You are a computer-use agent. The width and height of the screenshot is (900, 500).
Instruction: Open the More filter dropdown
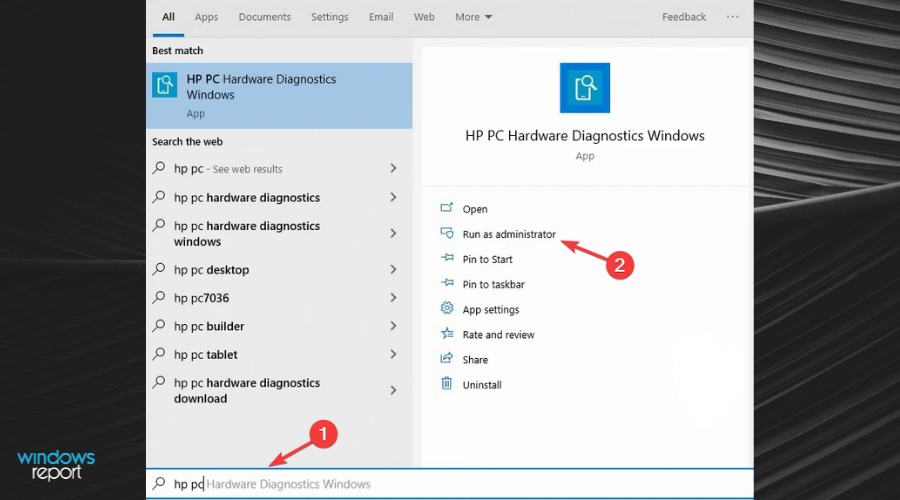tap(474, 17)
